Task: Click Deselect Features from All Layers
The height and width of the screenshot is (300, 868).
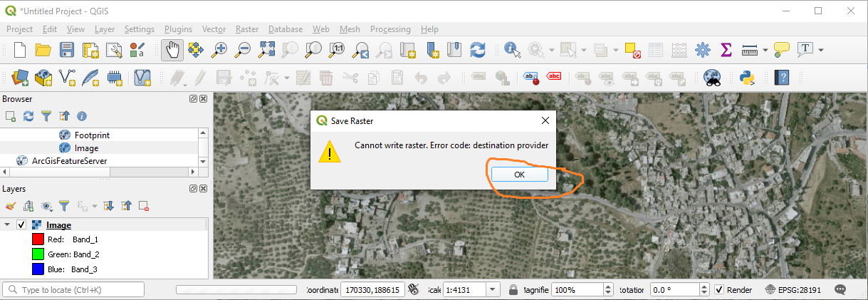Action: tap(632, 50)
